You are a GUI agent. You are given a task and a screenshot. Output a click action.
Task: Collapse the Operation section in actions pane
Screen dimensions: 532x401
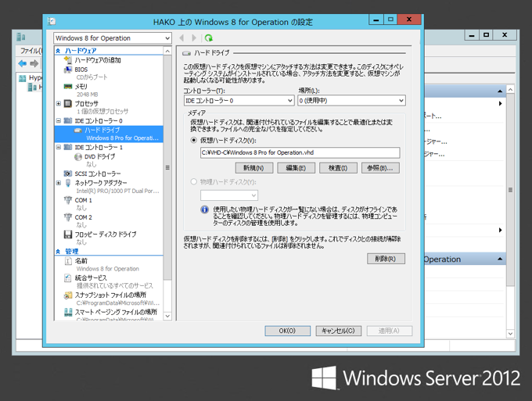click(x=500, y=260)
